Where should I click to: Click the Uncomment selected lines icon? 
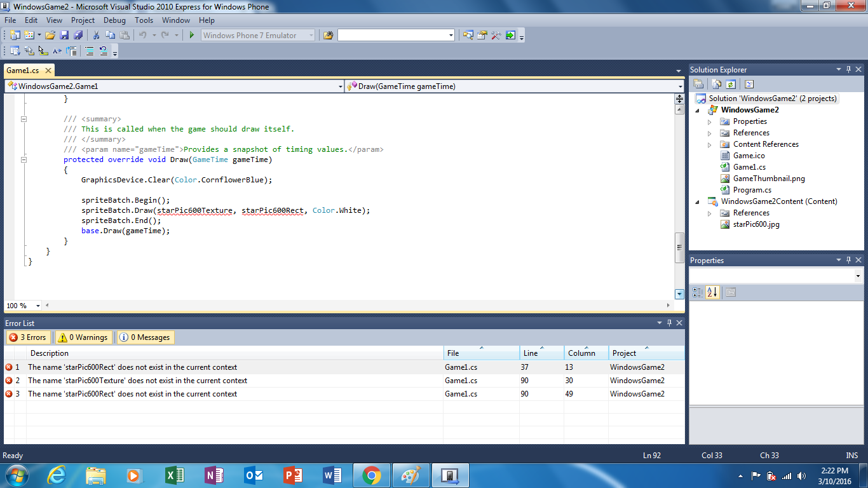tap(104, 51)
